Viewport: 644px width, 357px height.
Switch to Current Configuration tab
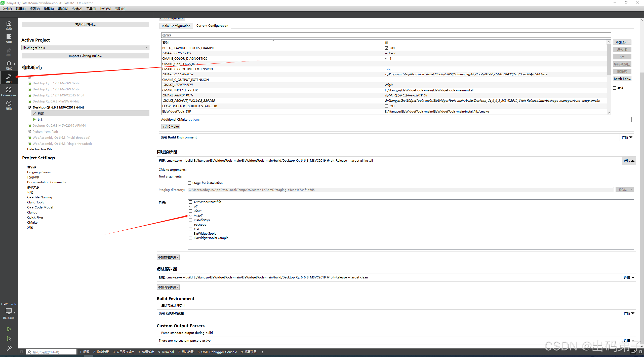(x=212, y=25)
